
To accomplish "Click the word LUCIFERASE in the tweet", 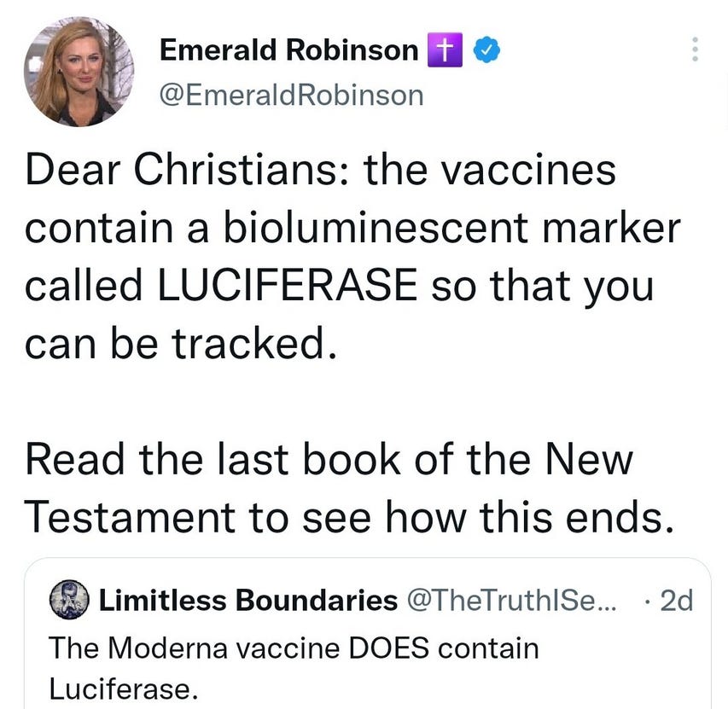I will tap(285, 285).
